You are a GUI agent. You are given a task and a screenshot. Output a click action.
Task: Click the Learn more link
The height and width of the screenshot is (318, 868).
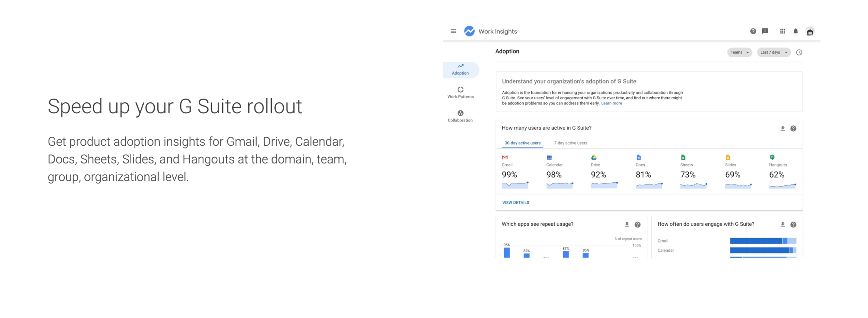(x=611, y=103)
